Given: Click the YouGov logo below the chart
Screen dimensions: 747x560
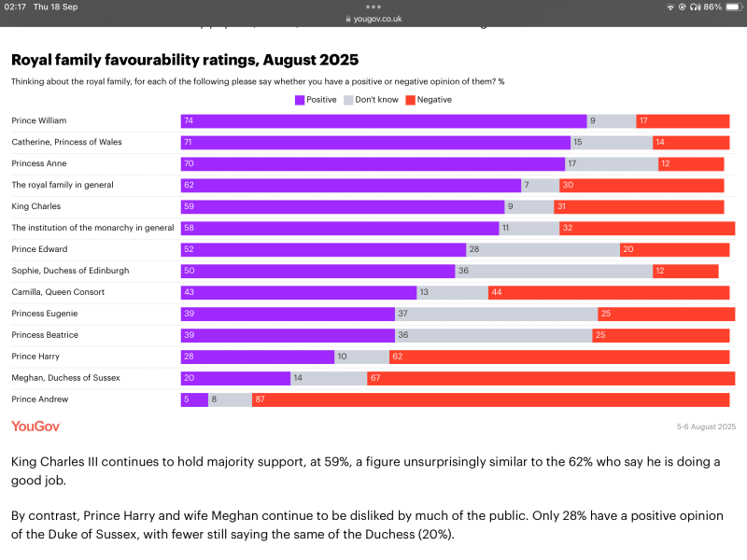Looking at the screenshot, I should [35, 426].
